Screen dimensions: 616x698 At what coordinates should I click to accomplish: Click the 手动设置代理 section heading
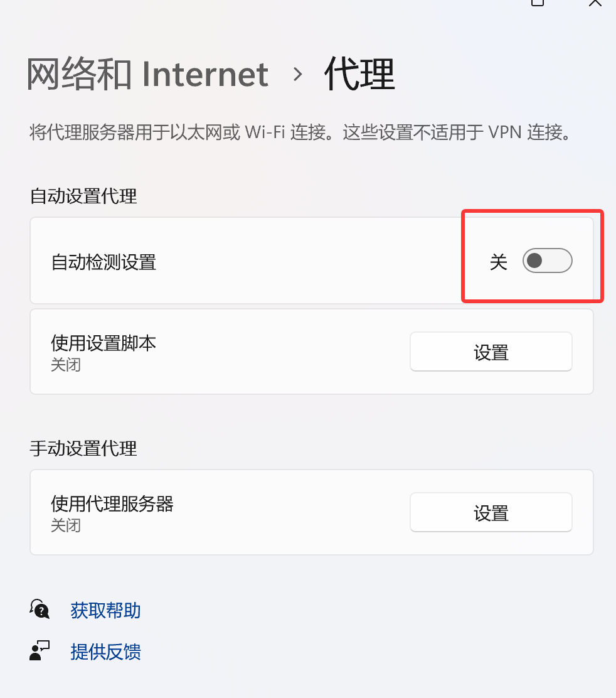coord(83,449)
